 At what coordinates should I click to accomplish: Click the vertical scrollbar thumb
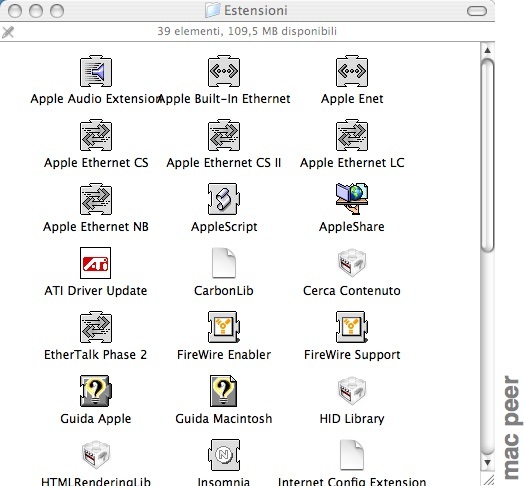pyautogui.click(x=487, y=155)
